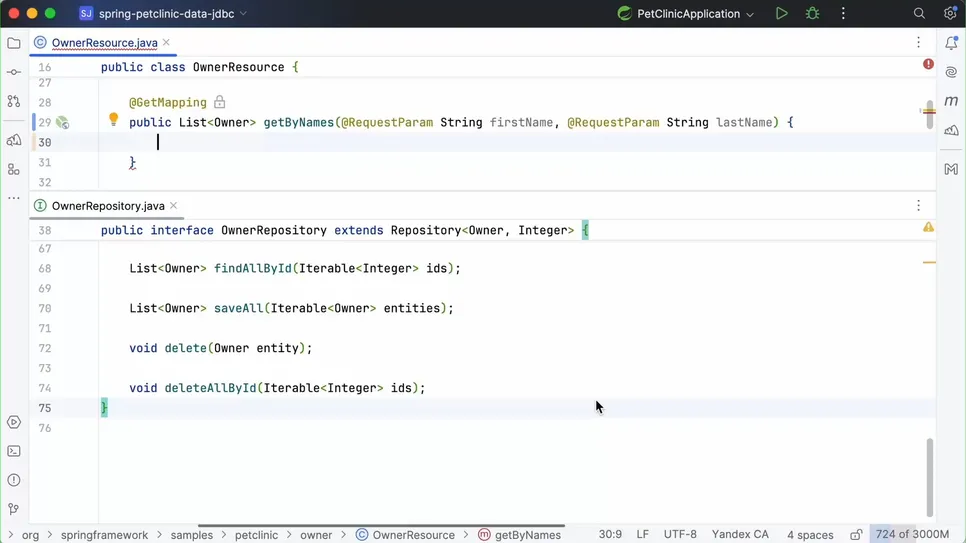The height and width of the screenshot is (543, 966).
Task: Open the Structure tool window in left sidebar
Action: pos(14,169)
